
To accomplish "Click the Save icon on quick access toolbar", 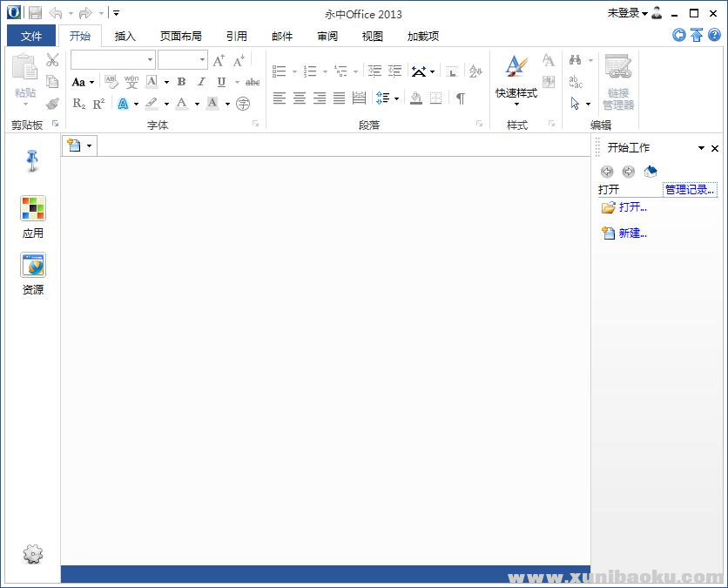I will click(35, 13).
